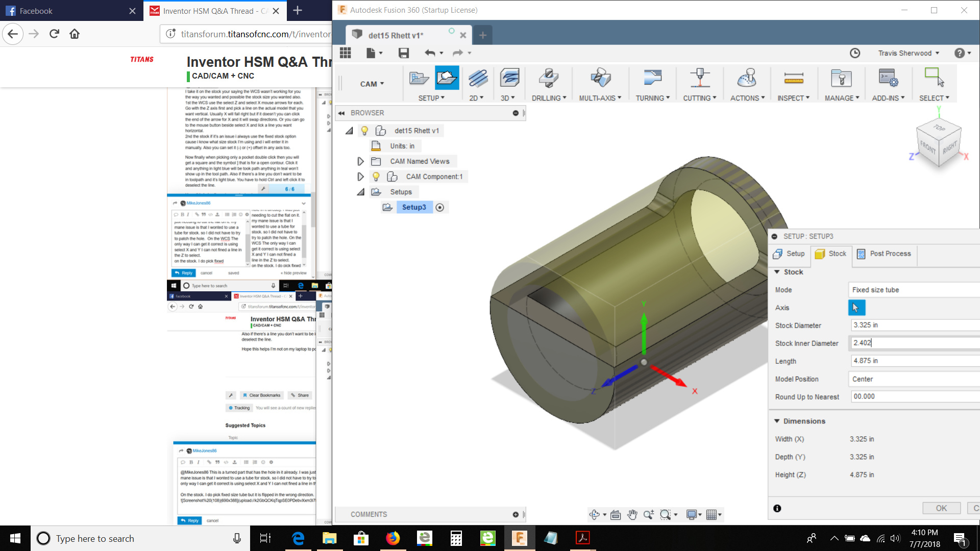The width and height of the screenshot is (980, 551).
Task: Expand the CAM Named Views tree node
Action: (x=360, y=161)
